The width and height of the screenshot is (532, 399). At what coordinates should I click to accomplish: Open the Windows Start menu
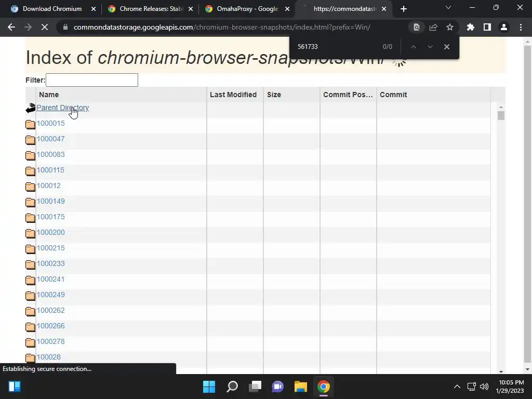coord(209,387)
